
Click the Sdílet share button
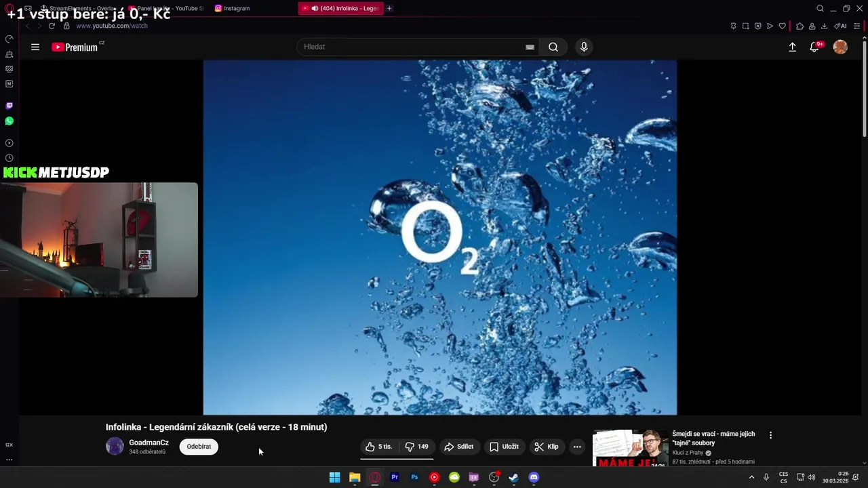click(459, 447)
